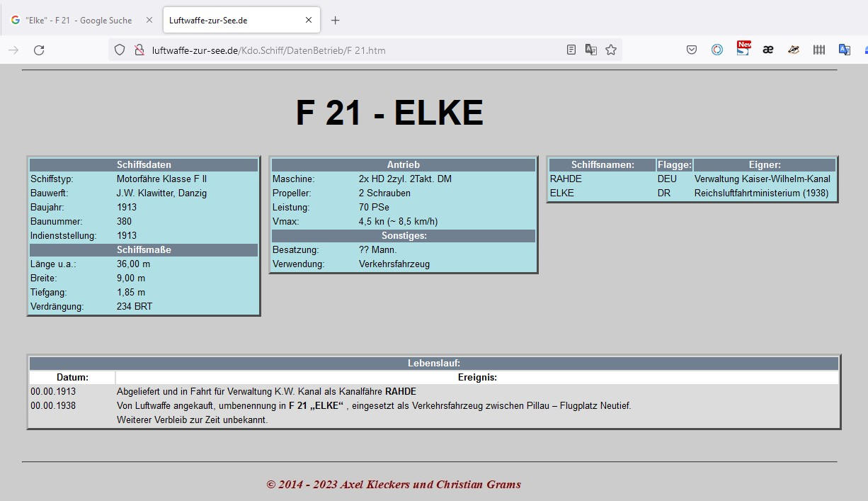Click the extension icon with red New badge
The width and height of the screenshot is (868, 501).
point(743,49)
